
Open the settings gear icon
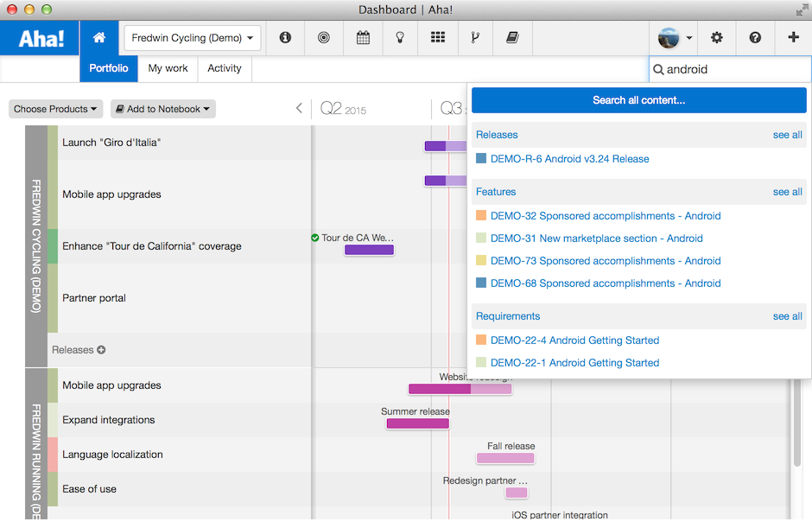tap(717, 37)
